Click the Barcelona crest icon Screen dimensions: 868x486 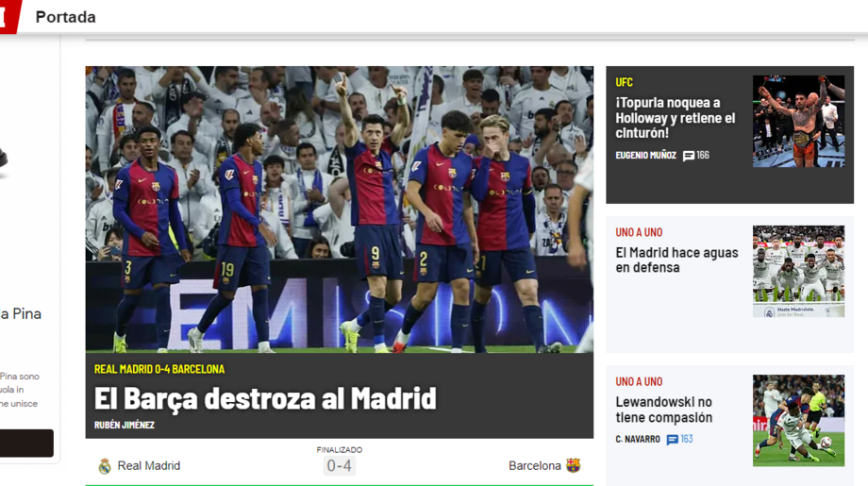(x=573, y=465)
